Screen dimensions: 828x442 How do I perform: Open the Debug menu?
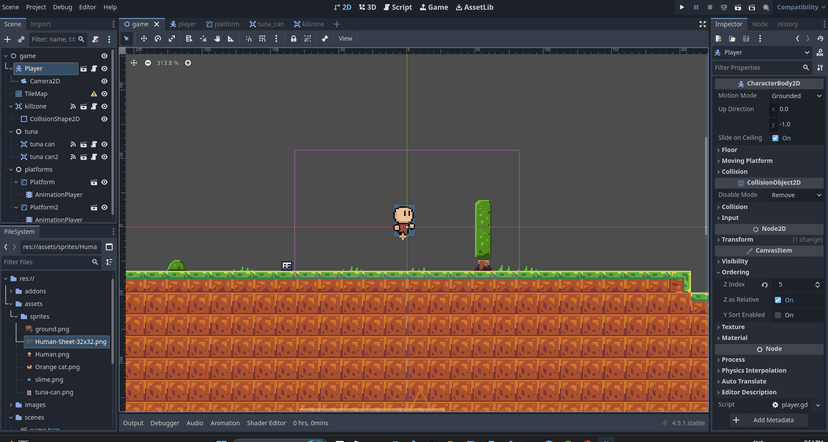(x=62, y=7)
